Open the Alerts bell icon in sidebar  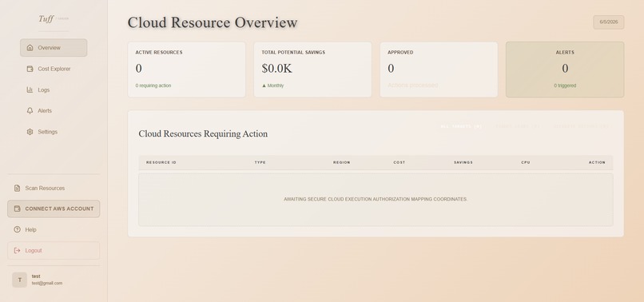(x=30, y=111)
